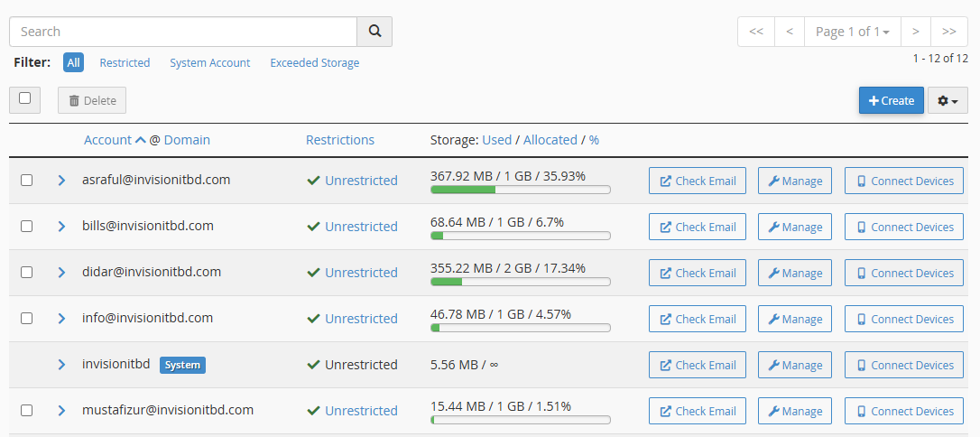
Task: Click Manage for mustafizur account
Action: click(794, 411)
